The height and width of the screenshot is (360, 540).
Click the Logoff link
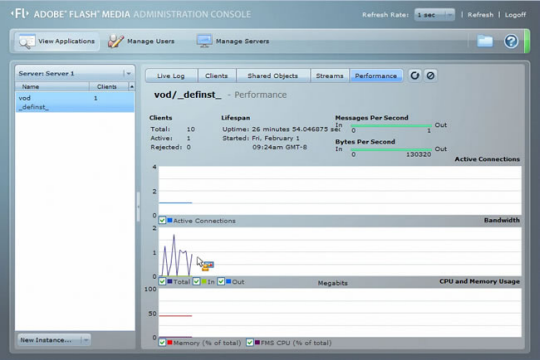pyautogui.click(x=515, y=15)
